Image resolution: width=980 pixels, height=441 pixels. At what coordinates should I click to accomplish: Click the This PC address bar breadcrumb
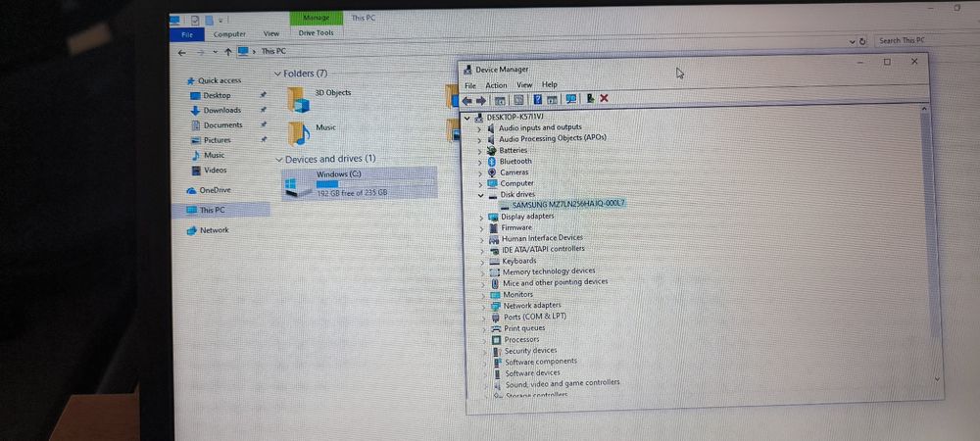coord(273,51)
